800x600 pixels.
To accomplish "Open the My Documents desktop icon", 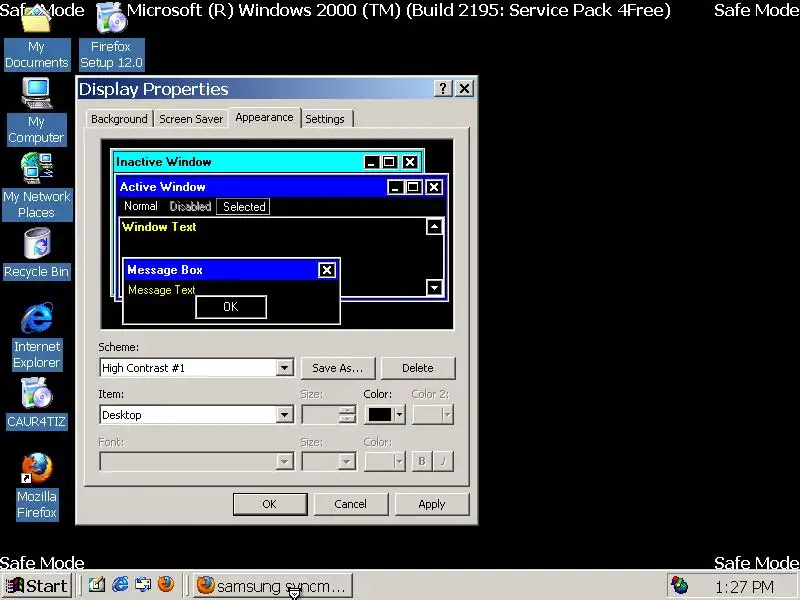I will click(x=37, y=38).
